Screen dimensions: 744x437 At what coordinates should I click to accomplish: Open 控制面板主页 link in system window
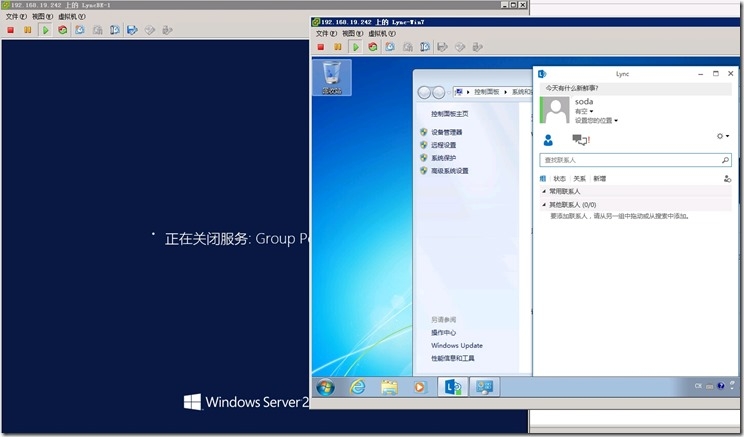point(449,114)
